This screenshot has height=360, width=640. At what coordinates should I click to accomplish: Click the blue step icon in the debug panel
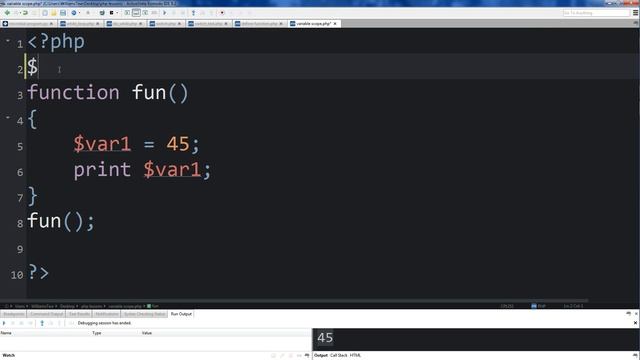[x=42, y=323]
